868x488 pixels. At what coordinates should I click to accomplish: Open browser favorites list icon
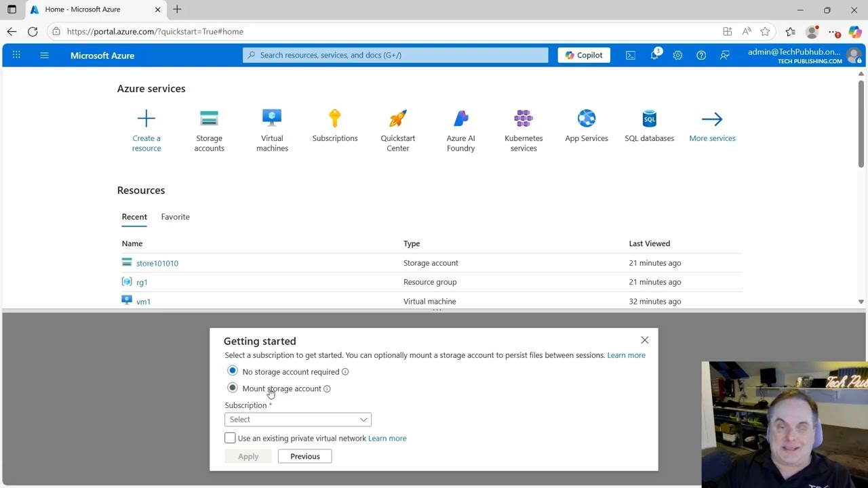click(791, 31)
